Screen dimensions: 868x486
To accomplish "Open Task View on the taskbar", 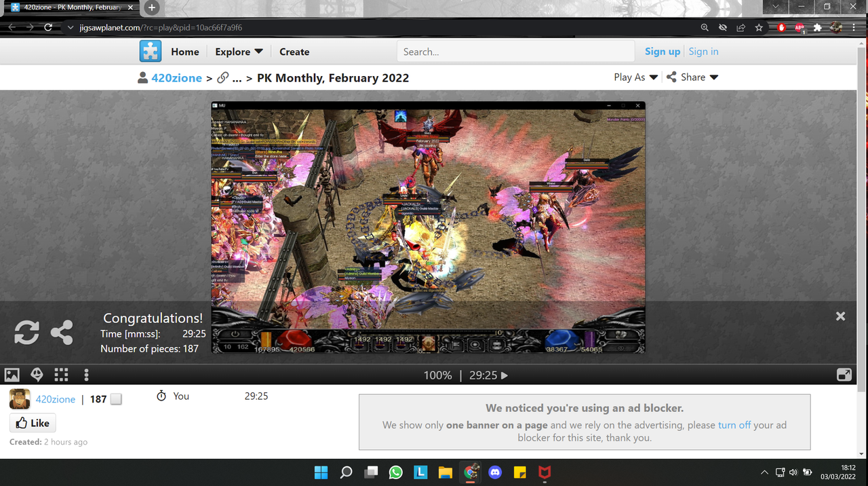I will (x=371, y=472).
